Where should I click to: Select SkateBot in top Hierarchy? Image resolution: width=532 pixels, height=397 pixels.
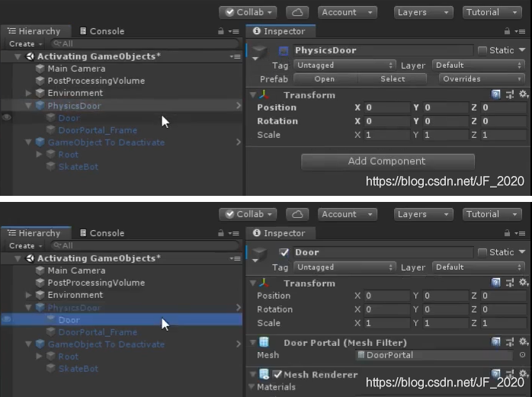tap(78, 167)
